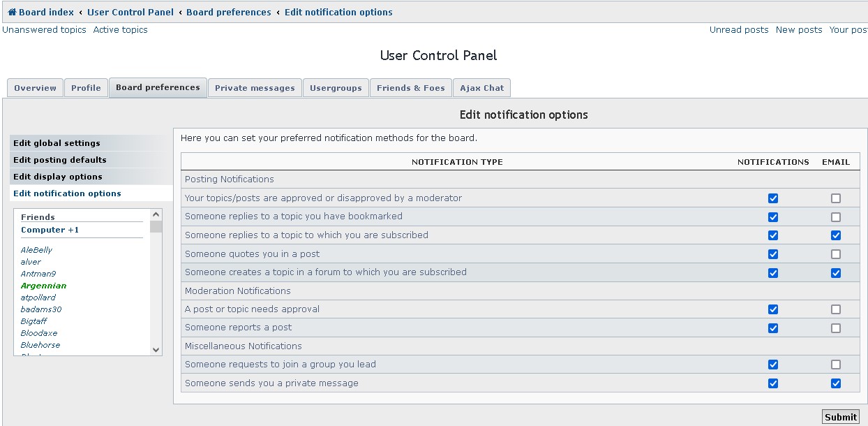Click the NOTIFICATION TYPE column header

[x=457, y=162]
